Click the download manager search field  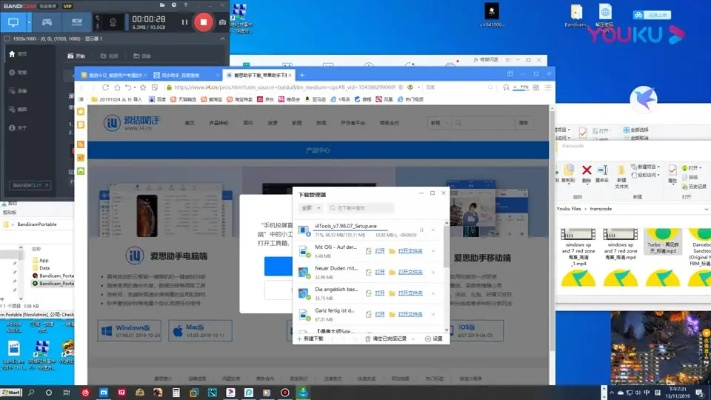click(x=360, y=208)
